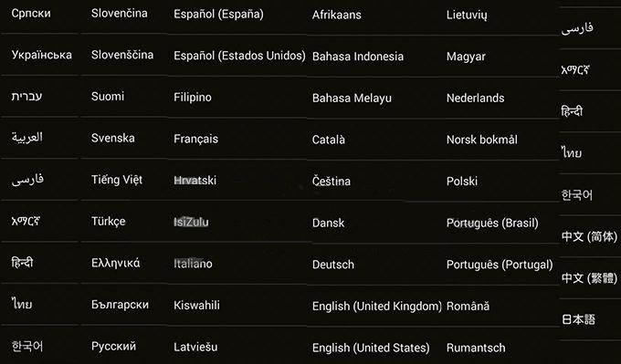The width and height of the screenshot is (621, 364).
Task: Choose Español (Estados Unidos) option
Action: [239, 56]
